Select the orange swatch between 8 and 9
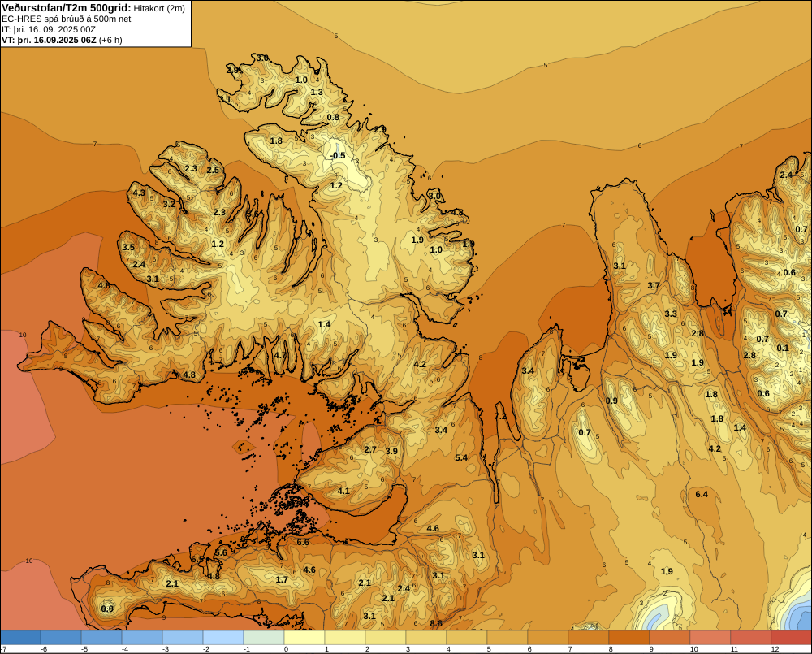Image resolution: width=812 pixels, height=654 pixels. pos(629,638)
